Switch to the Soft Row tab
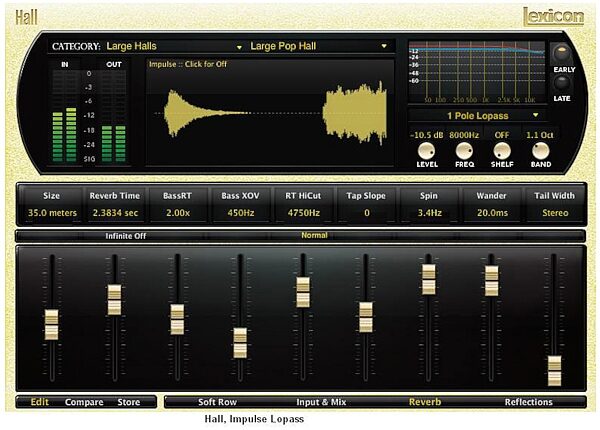Viewport: 600px width, 430px height. tap(217, 402)
